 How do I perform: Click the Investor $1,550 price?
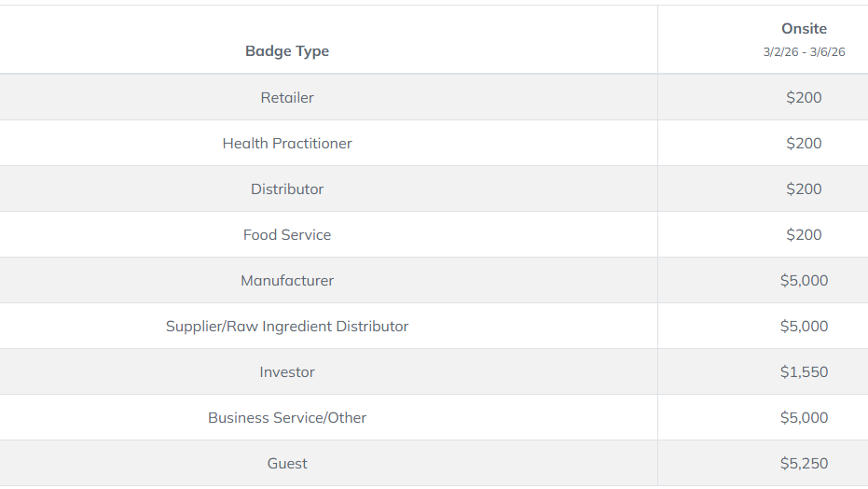point(804,371)
